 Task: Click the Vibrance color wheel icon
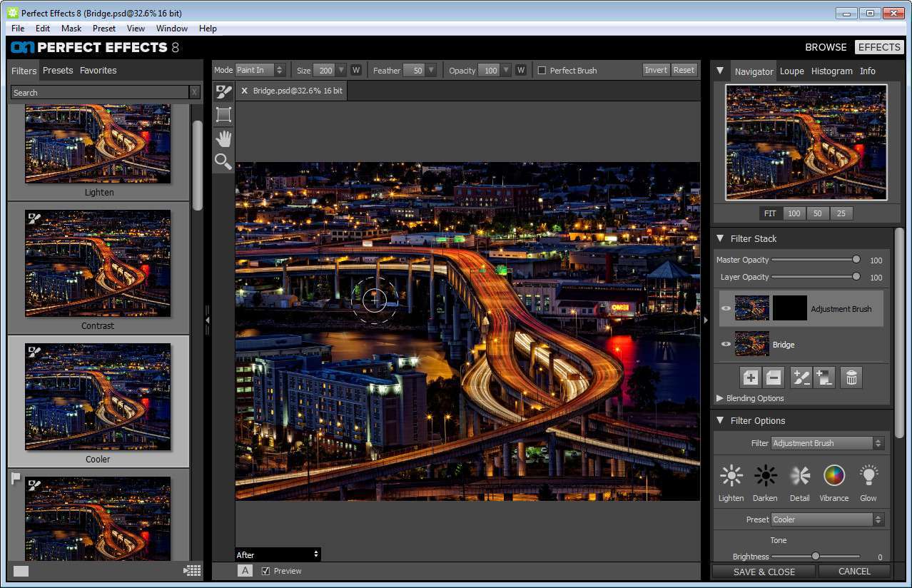[x=834, y=475]
